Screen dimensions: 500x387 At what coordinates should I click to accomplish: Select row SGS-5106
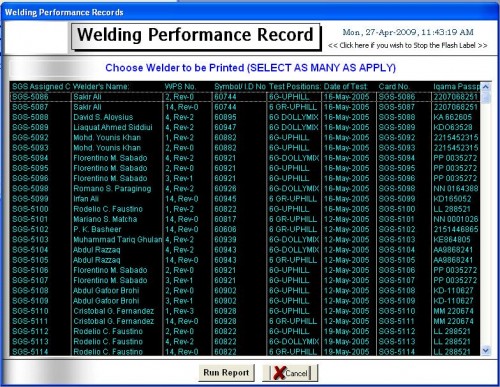(245, 270)
